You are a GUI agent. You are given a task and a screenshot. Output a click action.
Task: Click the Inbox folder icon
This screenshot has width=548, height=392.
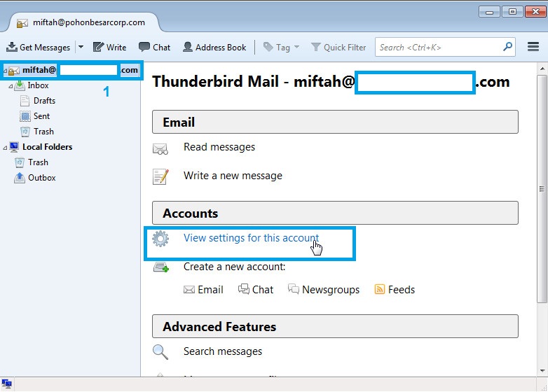tap(20, 85)
